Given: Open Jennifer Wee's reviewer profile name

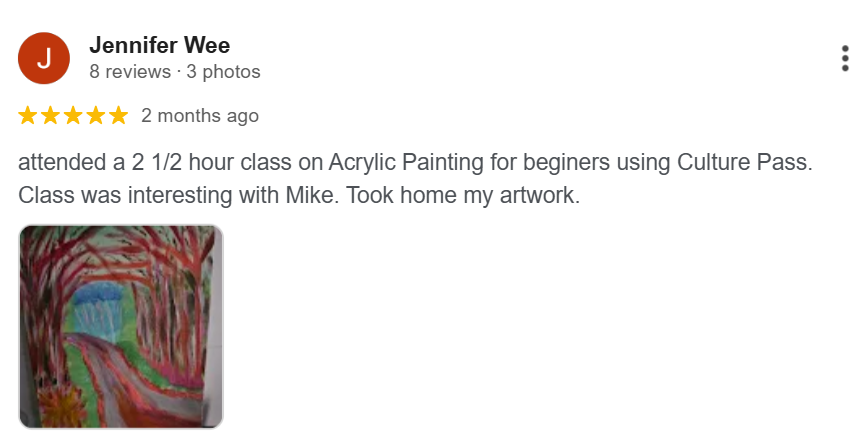Looking at the screenshot, I should pos(160,45).
